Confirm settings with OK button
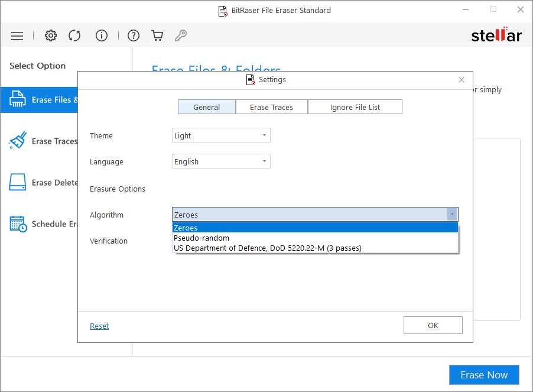Image resolution: width=533 pixels, height=392 pixels. tap(433, 325)
